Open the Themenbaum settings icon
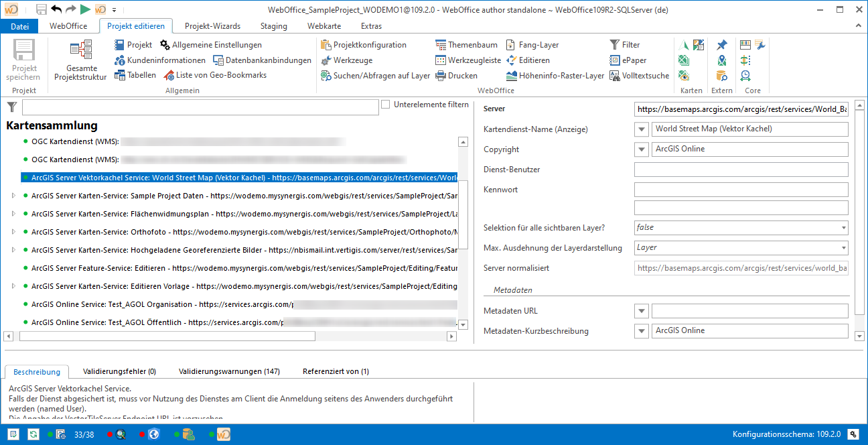Screen dimensions: 868x445 (442, 44)
